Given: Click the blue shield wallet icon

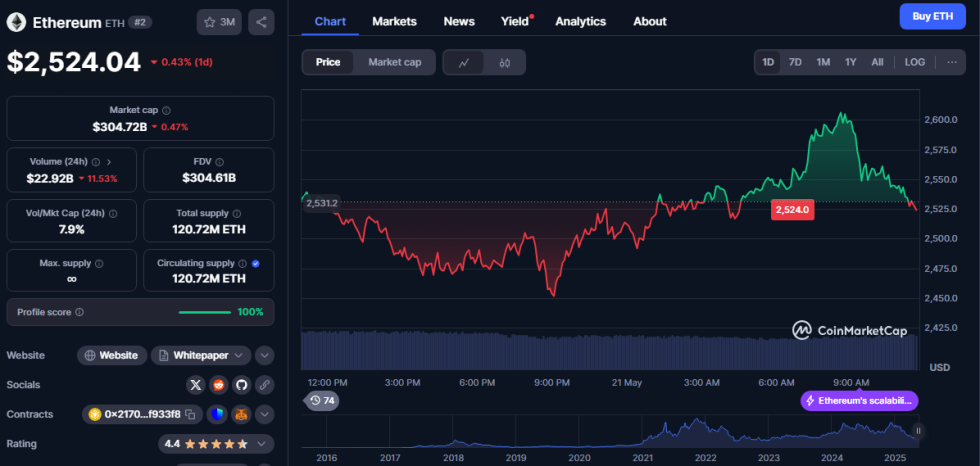Looking at the screenshot, I should pos(218,414).
